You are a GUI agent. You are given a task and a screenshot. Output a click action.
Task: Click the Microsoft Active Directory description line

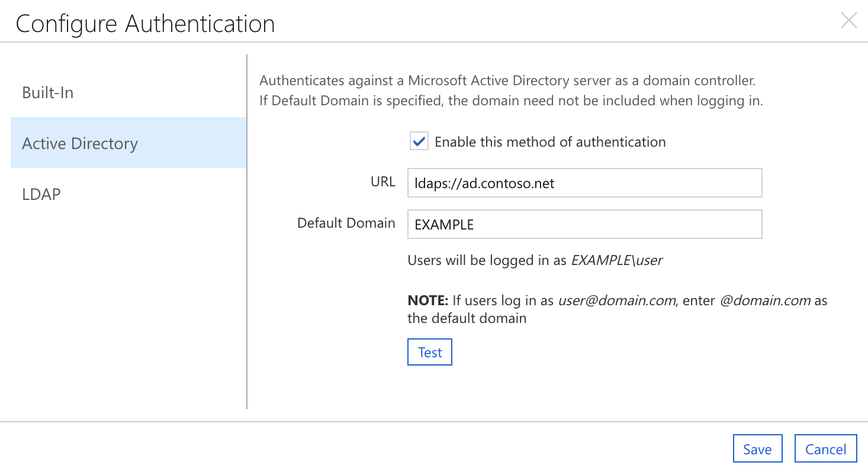coord(507,80)
